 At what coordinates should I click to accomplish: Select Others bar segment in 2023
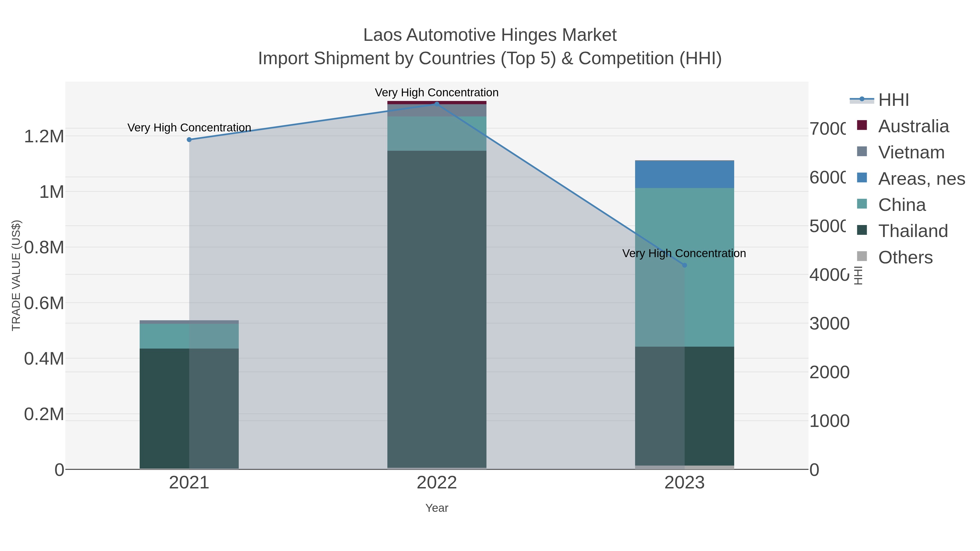point(684,467)
